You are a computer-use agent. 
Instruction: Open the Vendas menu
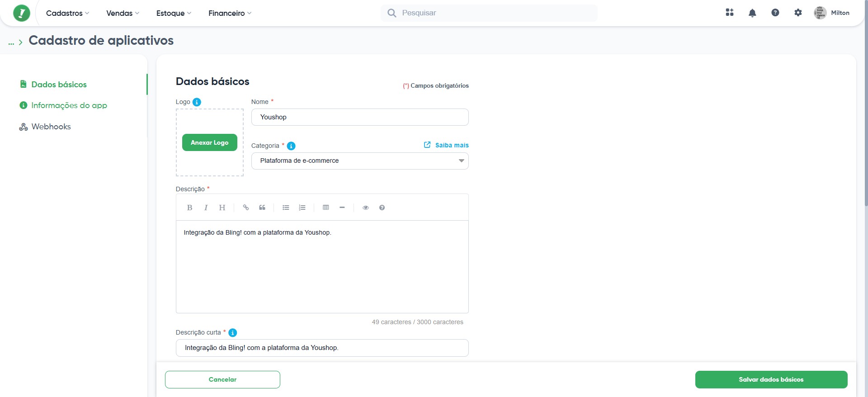pos(123,13)
